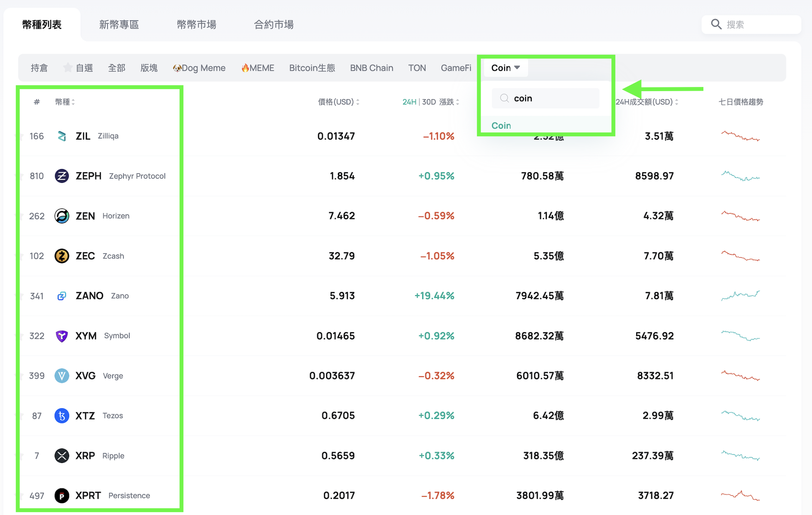Open the XRP seven-day trend chart
This screenshot has width=812, height=515.
coord(741,455)
